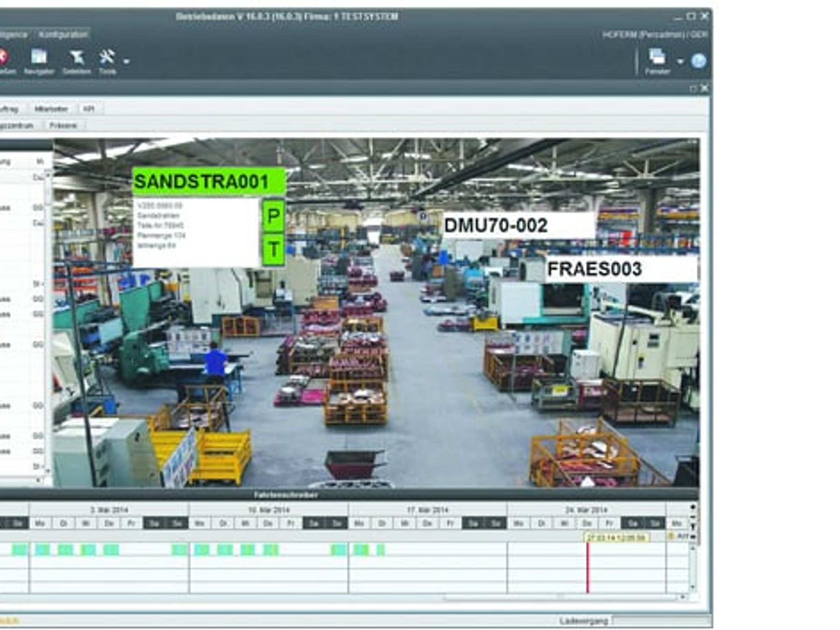Click the 24. Mär 2014 week header
840x630 pixels.
587,510
